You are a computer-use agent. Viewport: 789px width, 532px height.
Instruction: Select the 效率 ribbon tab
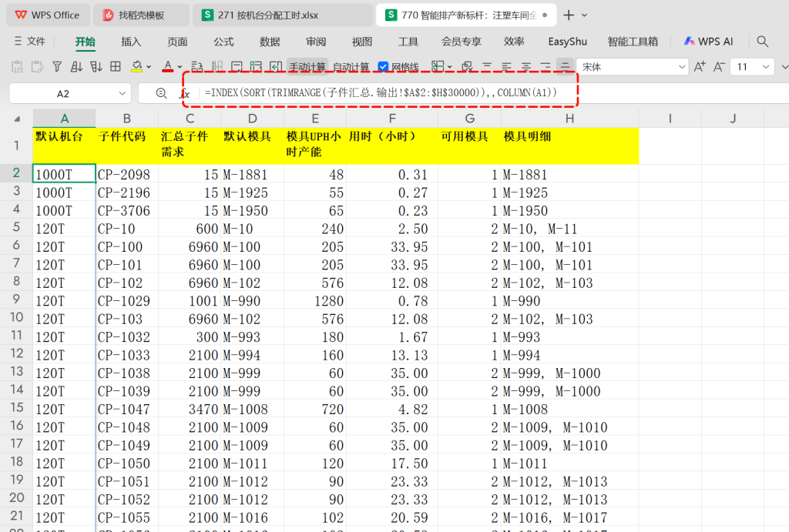(x=514, y=42)
